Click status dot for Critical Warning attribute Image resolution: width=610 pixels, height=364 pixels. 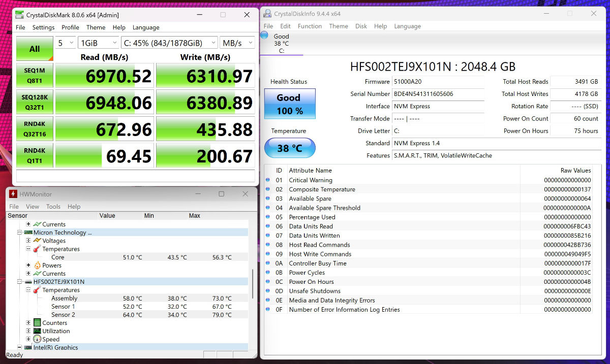point(268,180)
